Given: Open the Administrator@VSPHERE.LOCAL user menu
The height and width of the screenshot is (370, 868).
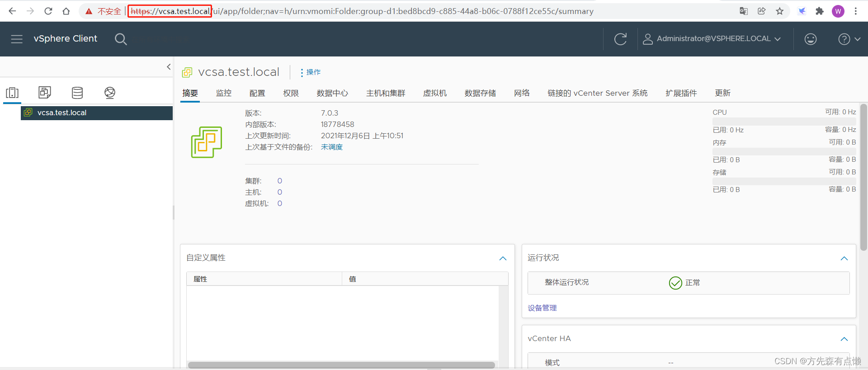Looking at the screenshot, I should click(x=712, y=39).
